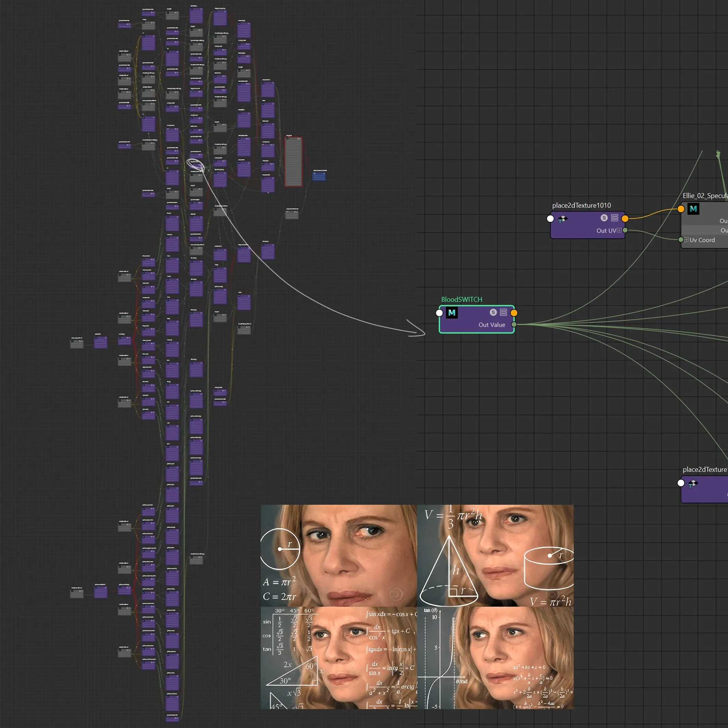Expand the Uv Coord attribute plus box
728x728 pixels.
(x=686, y=240)
